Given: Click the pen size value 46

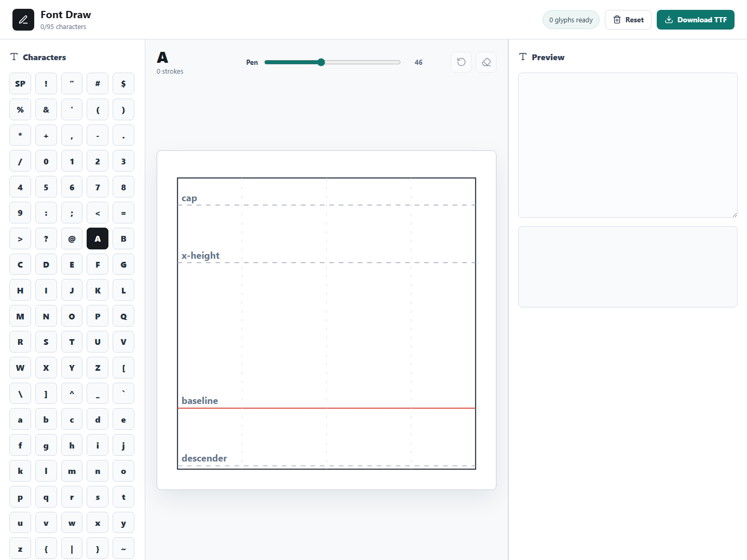Looking at the screenshot, I should (x=419, y=62).
